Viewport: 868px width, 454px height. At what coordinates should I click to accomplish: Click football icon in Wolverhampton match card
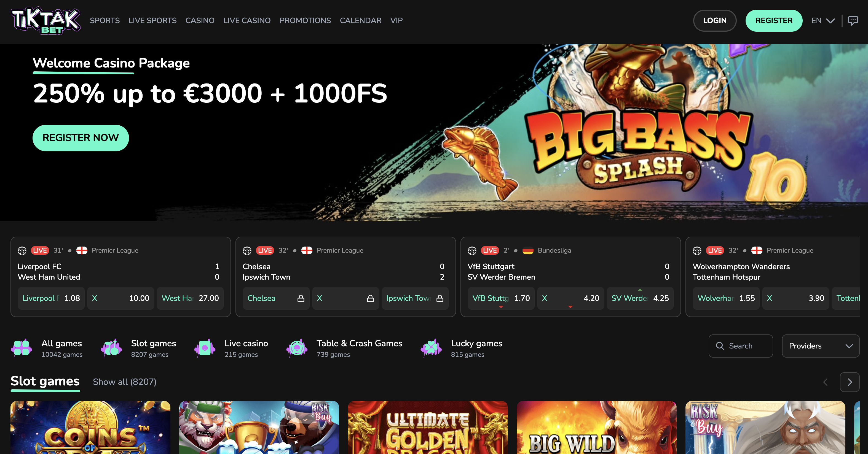tap(697, 250)
